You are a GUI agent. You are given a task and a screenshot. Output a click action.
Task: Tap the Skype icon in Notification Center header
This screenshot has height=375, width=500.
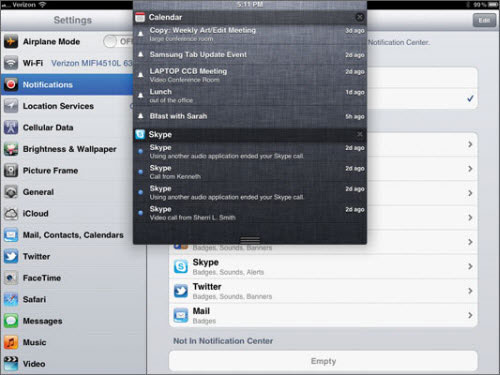140,134
